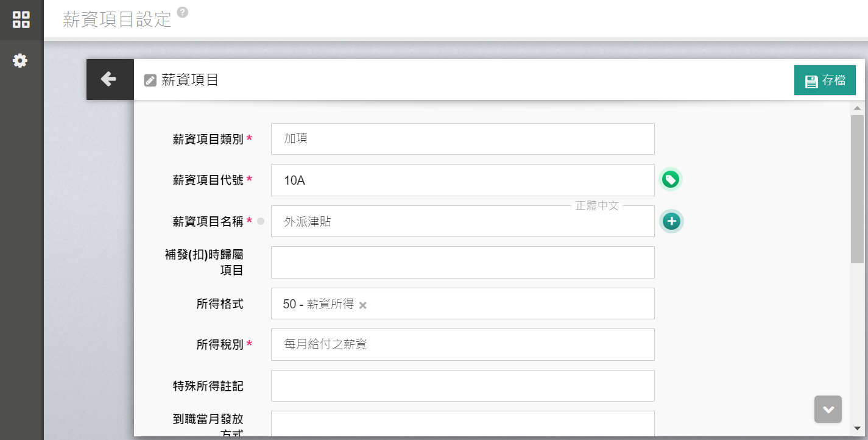Remove the 50 - 薪資所得 selection
The image size is (868, 440).
tap(363, 305)
